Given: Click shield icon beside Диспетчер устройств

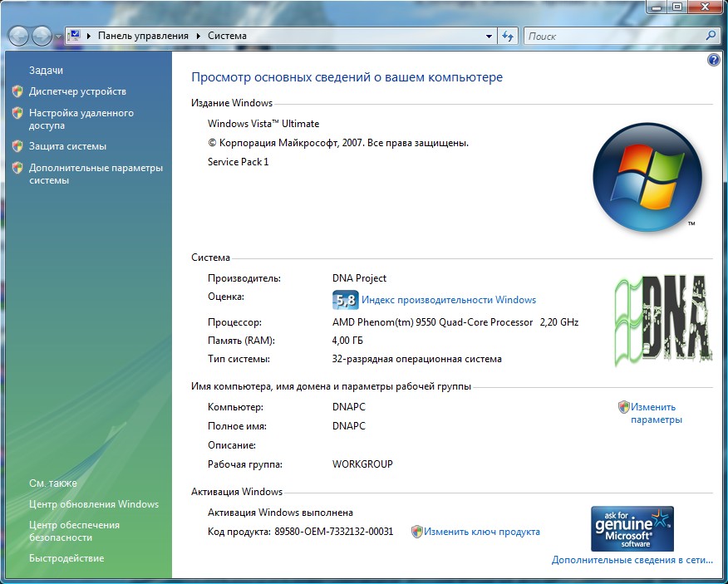Looking at the screenshot, I should [17, 91].
